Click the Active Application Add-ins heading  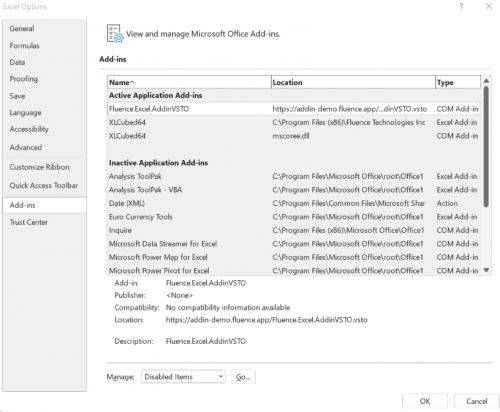point(156,95)
